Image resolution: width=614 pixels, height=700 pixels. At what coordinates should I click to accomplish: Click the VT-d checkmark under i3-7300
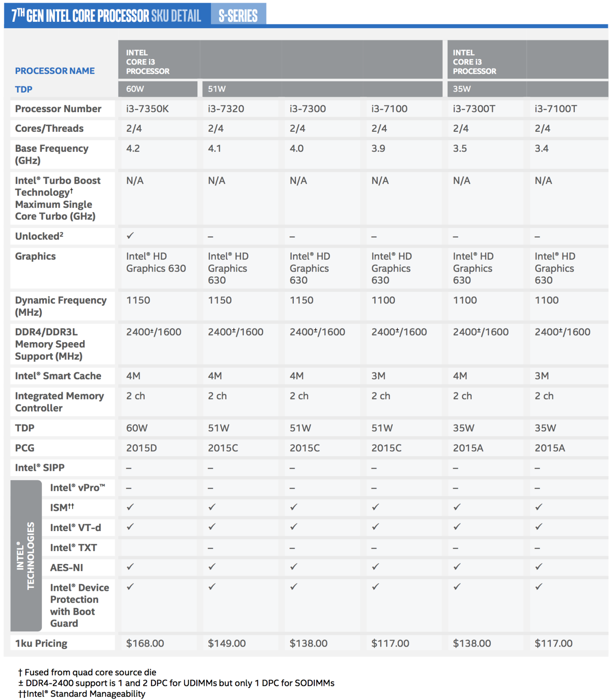pos(294,527)
